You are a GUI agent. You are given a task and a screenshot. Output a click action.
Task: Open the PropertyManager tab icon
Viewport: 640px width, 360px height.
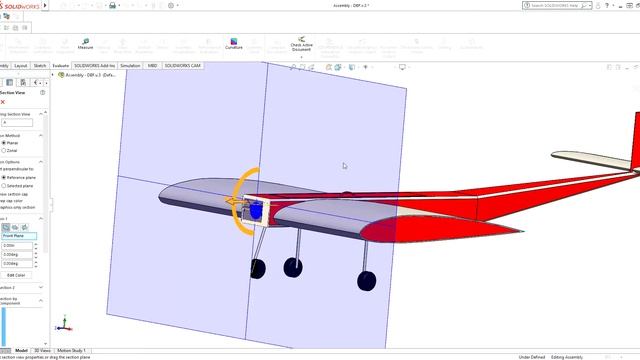9,83
